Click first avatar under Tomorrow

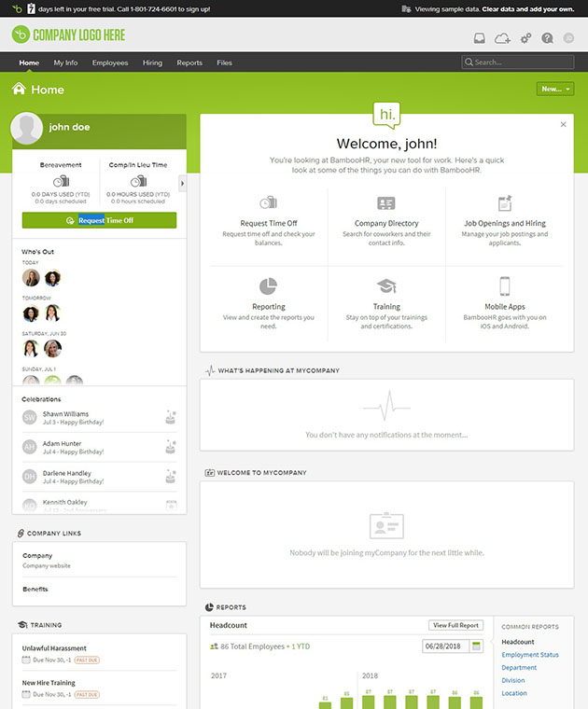[31, 313]
